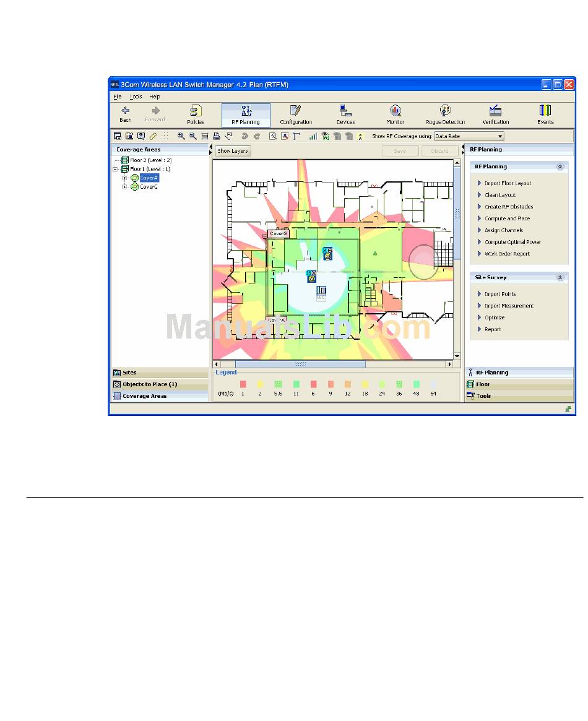Click Import Measurement link
Screen dimensions: 588x721
(x=509, y=306)
